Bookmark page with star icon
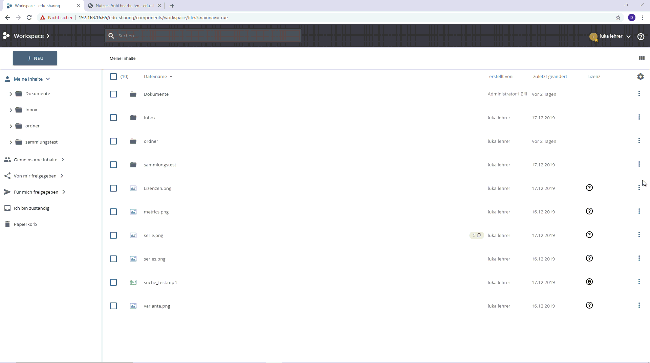This screenshot has height=363, width=650. 618,17
